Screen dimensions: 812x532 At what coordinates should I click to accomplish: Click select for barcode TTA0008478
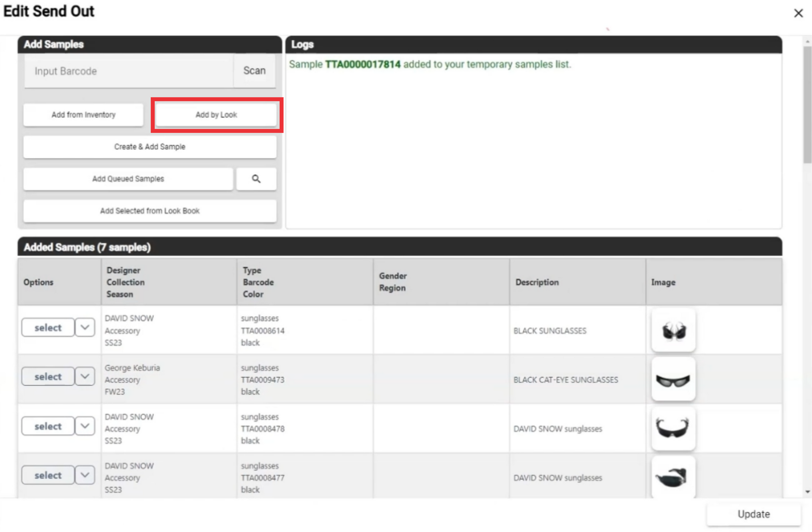[x=48, y=426]
